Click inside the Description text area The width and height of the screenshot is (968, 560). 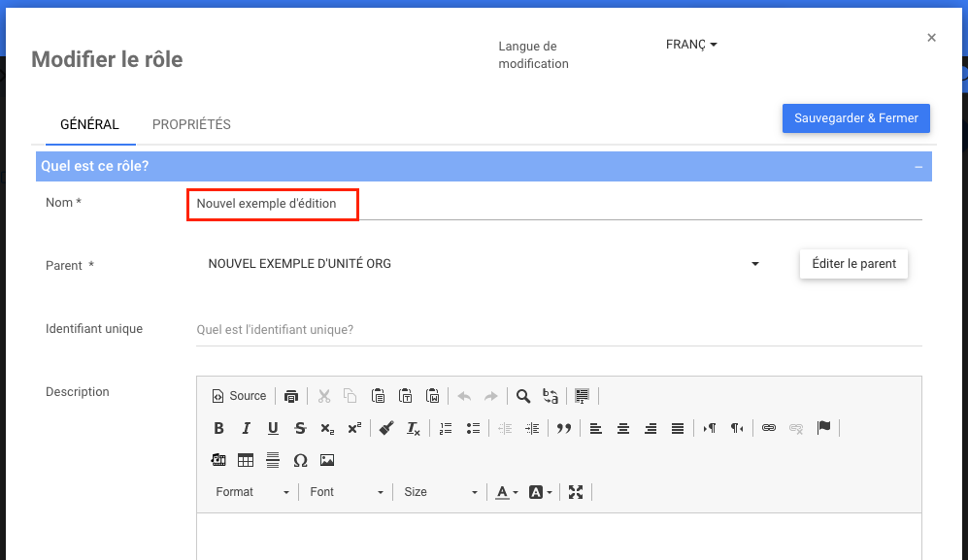pyautogui.click(x=558, y=536)
